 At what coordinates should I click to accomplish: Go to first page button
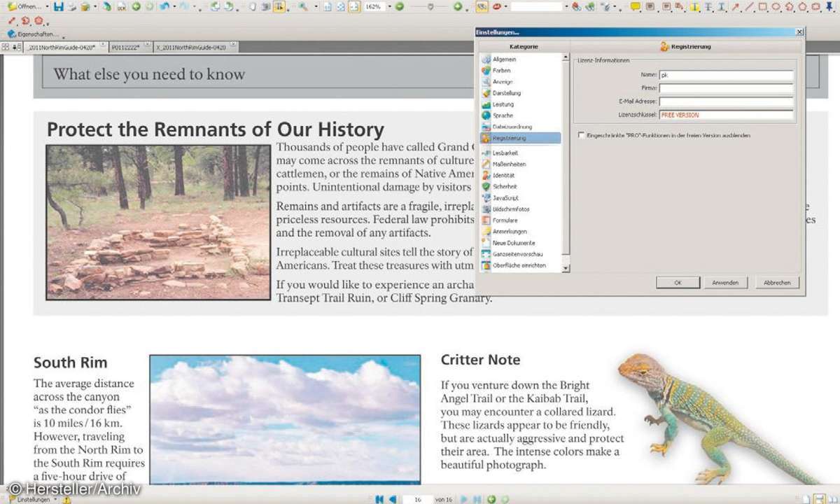(x=379, y=499)
